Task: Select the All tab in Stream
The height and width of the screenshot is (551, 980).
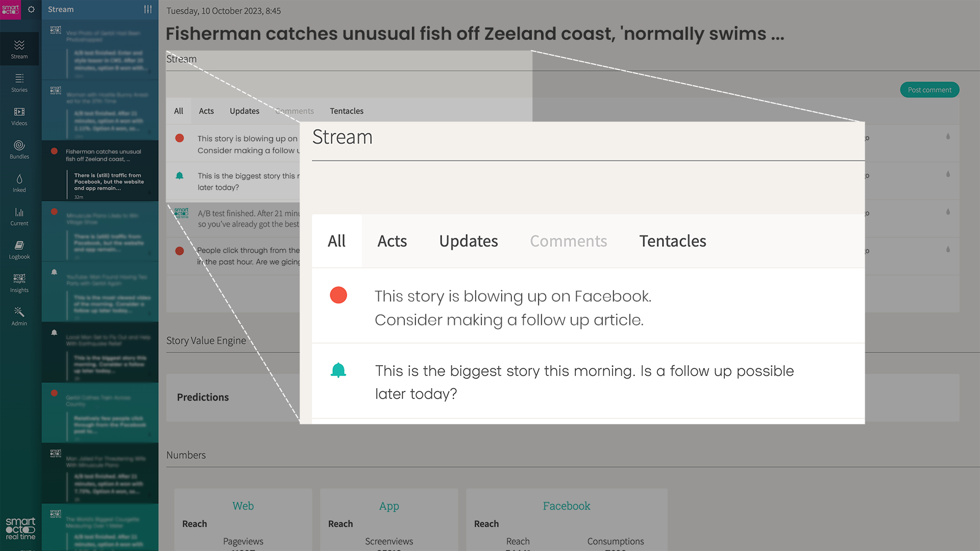Action: click(179, 111)
